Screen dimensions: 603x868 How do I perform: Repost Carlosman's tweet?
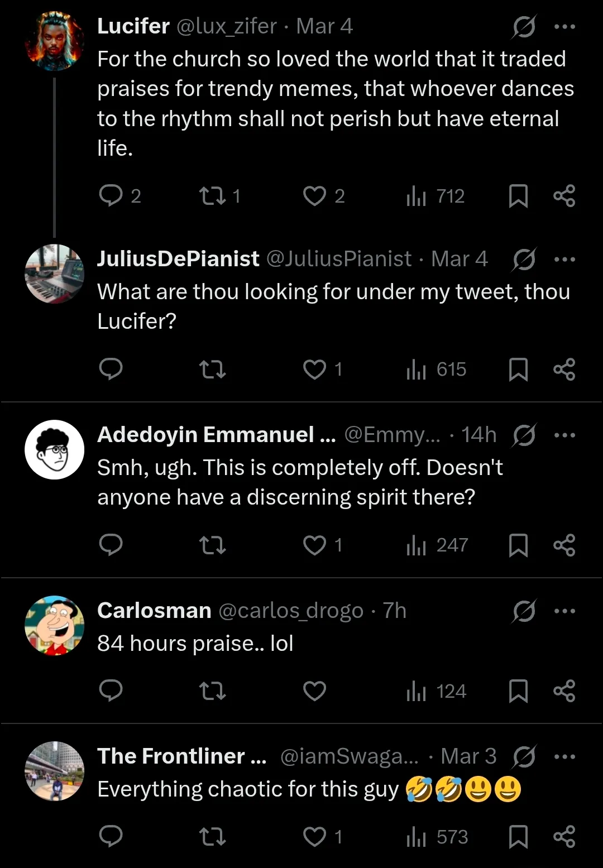212,692
